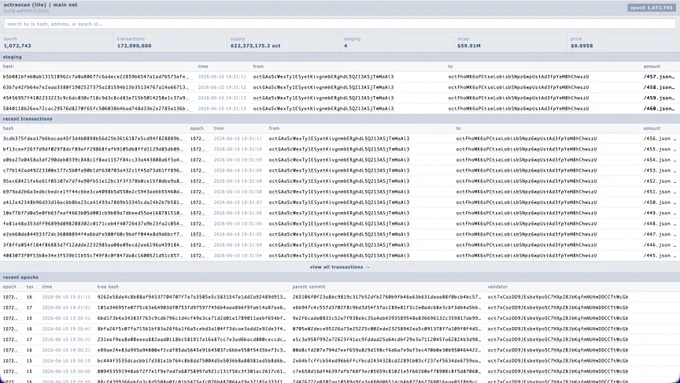
Task: Open staging tx hash starting 584011
Action: 96,108
